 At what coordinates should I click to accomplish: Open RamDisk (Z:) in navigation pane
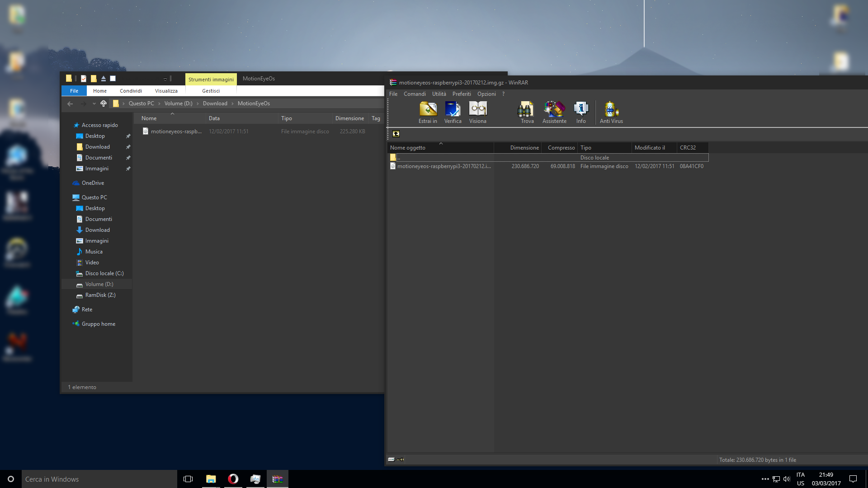pos(100,295)
